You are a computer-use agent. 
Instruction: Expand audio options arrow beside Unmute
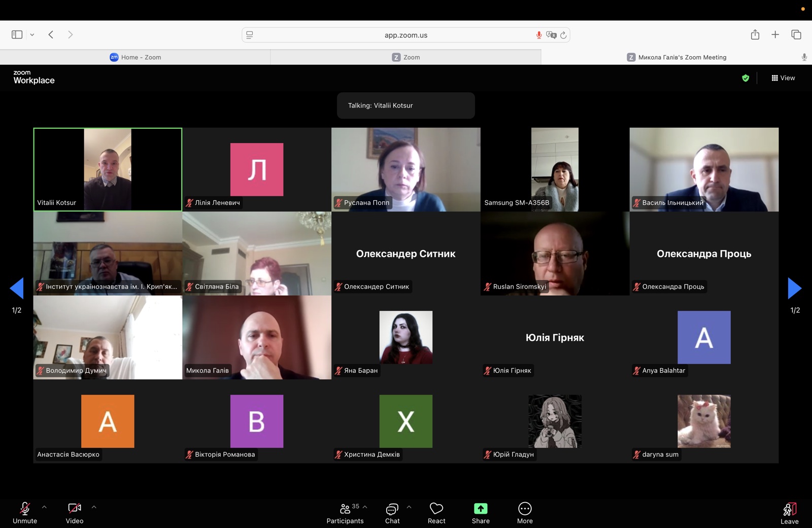tap(44, 507)
